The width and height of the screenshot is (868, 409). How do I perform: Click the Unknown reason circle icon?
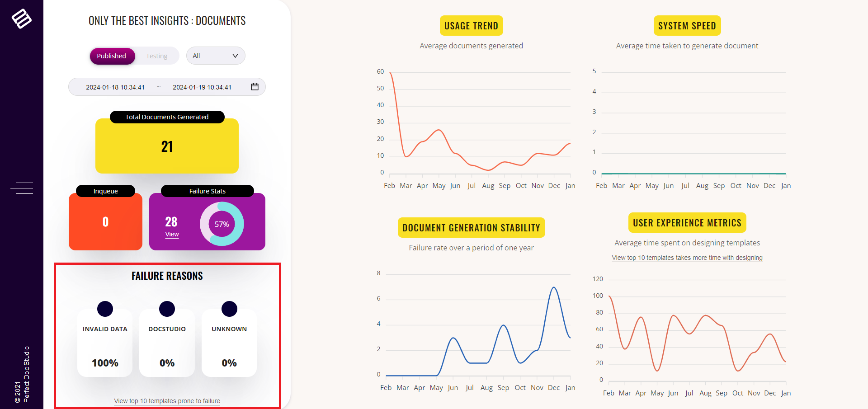(x=229, y=309)
